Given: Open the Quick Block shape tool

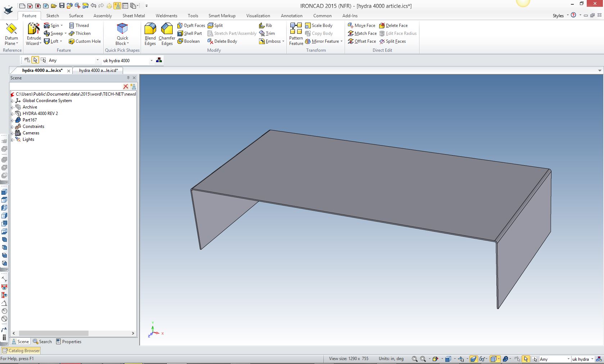Looking at the screenshot, I should (x=122, y=34).
